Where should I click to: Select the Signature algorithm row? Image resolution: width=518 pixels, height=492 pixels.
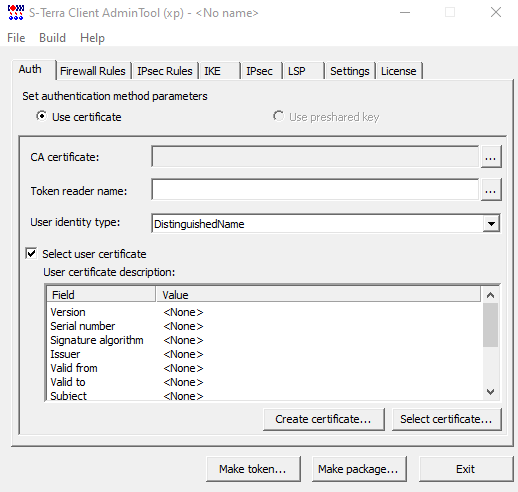[265, 340]
